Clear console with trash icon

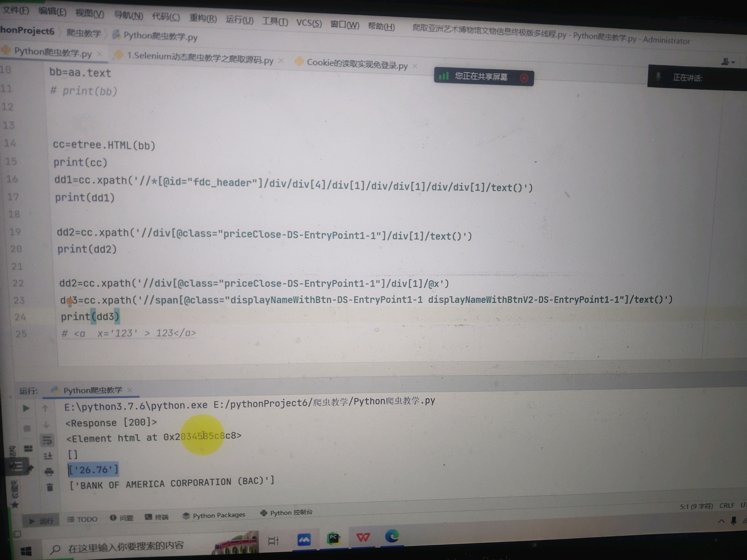tap(50, 487)
